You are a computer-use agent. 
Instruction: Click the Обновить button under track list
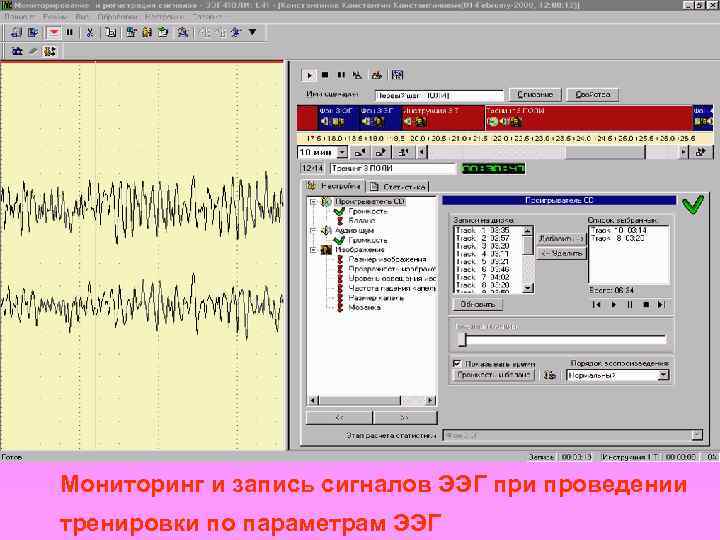pos(478,304)
